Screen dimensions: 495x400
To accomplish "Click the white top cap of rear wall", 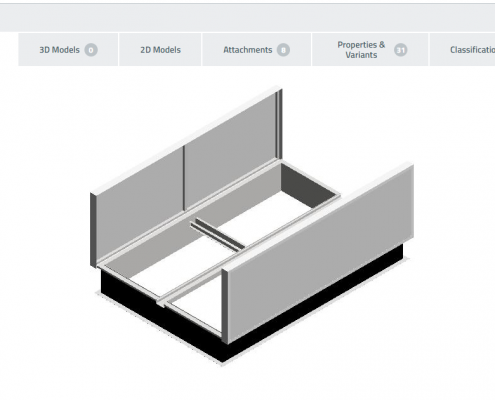I will pyautogui.click(x=187, y=140).
